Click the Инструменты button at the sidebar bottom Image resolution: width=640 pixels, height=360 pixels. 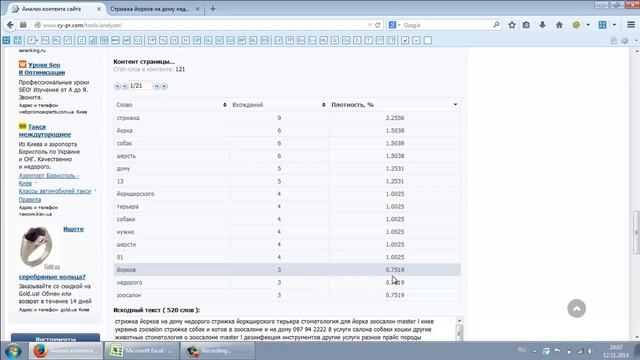[x=55, y=338]
